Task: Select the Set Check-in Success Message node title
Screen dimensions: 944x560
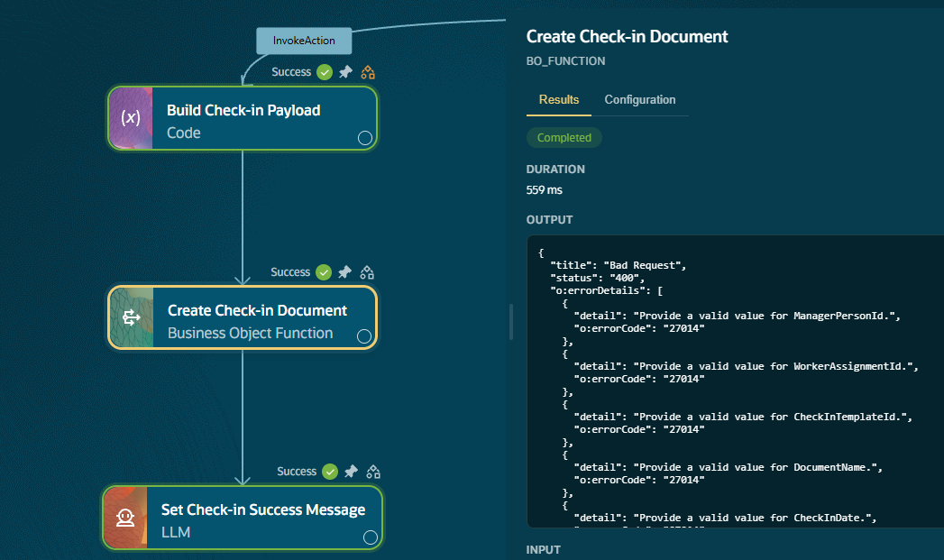Action: pyautogui.click(x=263, y=510)
